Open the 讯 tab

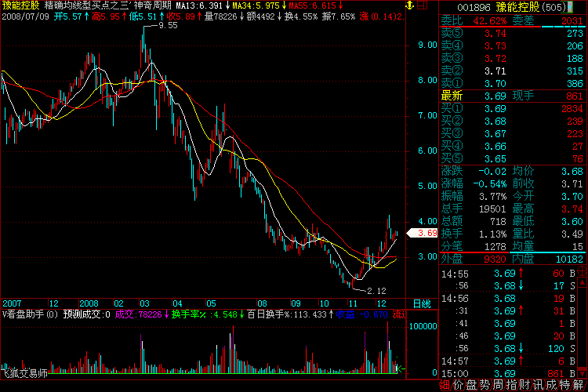[538, 385]
